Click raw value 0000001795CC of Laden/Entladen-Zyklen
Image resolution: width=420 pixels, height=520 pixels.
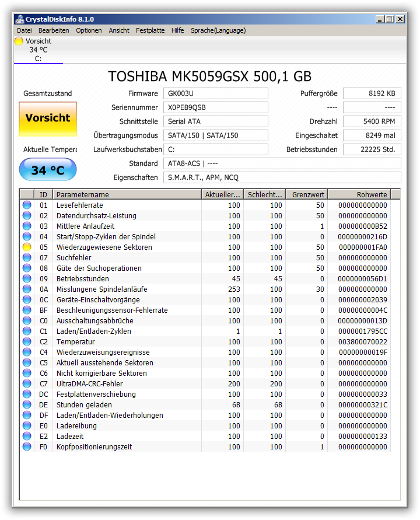tap(363, 331)
